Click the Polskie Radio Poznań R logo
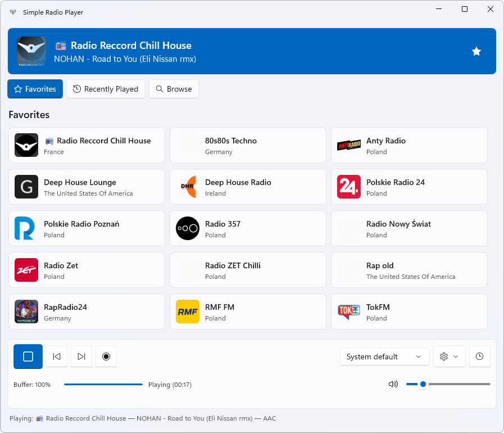This screenshot has height=433, width=504. click(26, 228)
